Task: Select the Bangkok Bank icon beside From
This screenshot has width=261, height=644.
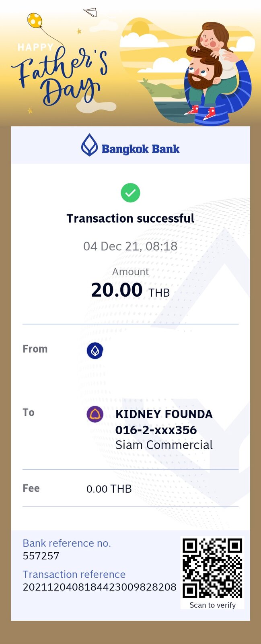Action: point(95,351)
